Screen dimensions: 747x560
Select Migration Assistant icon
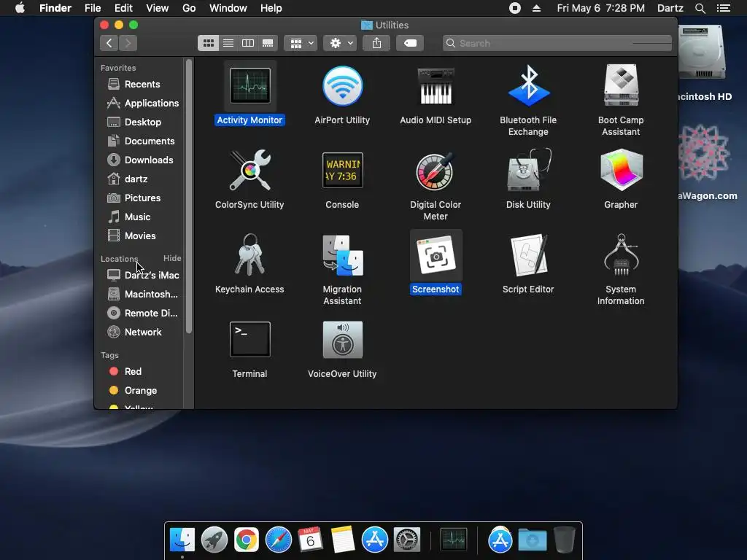pos(343,255)
